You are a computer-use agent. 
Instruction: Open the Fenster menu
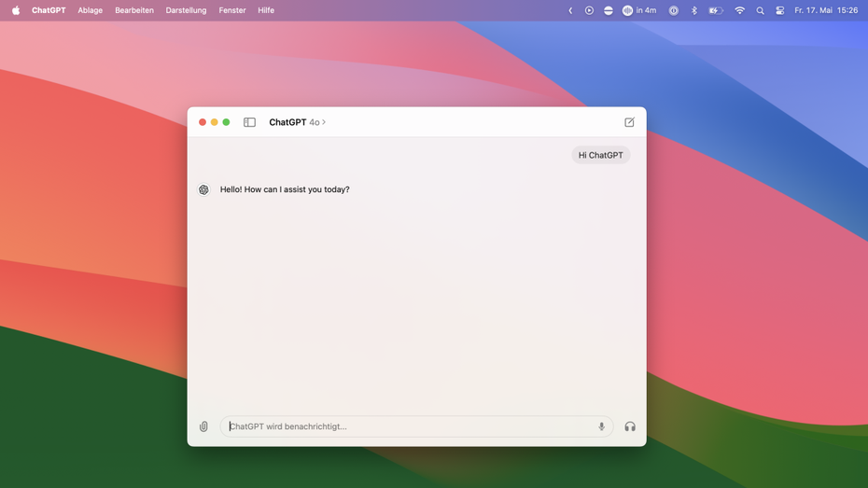coord(232,10)
